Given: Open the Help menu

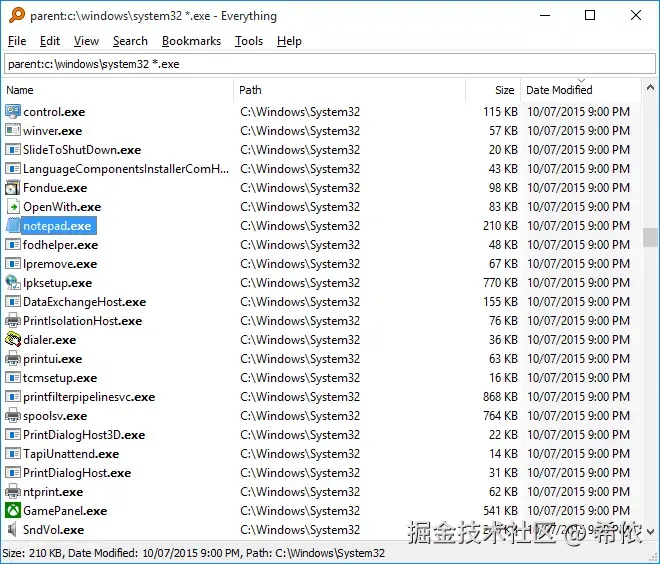Looking at the screenshot, I should tap(289, 41).
